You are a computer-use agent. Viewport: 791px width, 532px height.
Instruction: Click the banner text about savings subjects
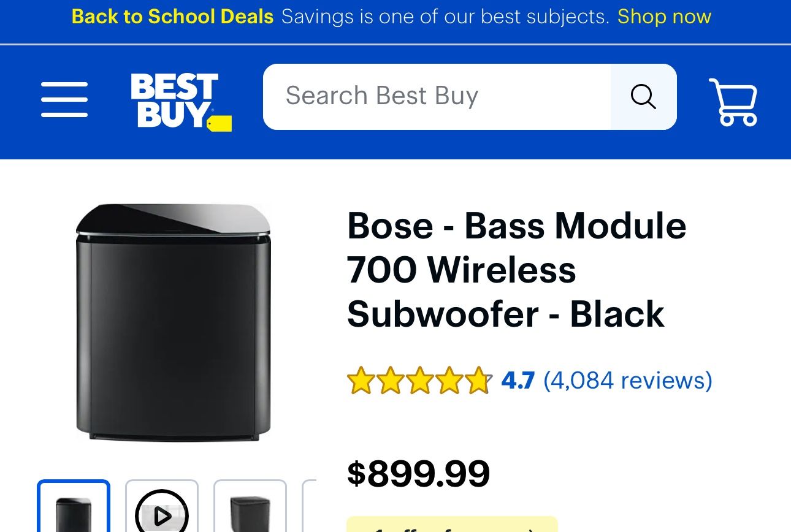click(x=445, y=17)
